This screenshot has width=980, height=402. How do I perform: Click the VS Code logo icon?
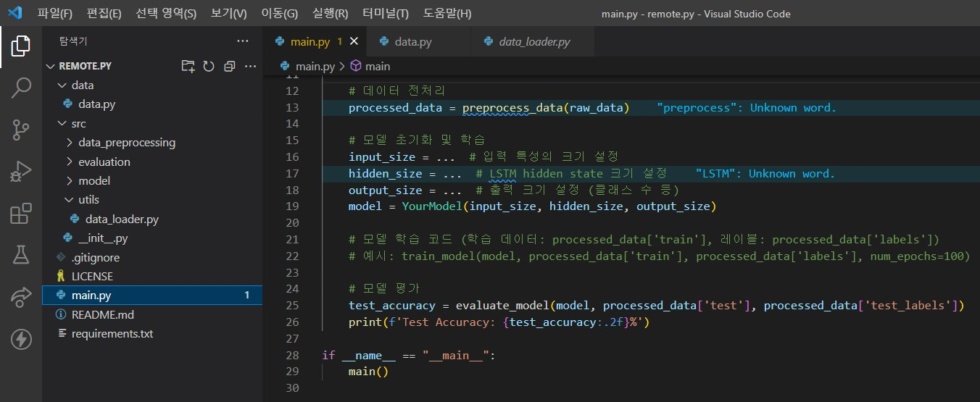(15, 13)
